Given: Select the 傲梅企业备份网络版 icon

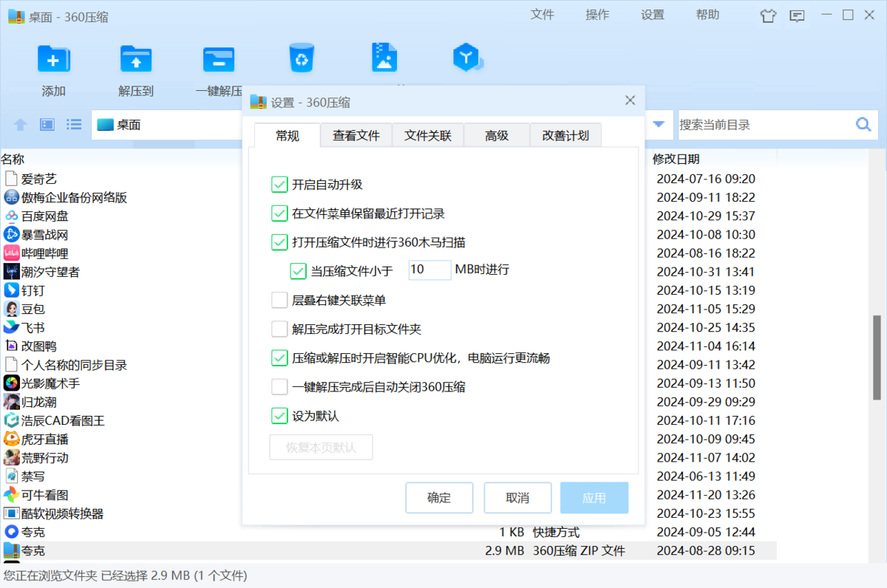Looking at the screenshot, I should pyautogui.click(x=11, y=197).
